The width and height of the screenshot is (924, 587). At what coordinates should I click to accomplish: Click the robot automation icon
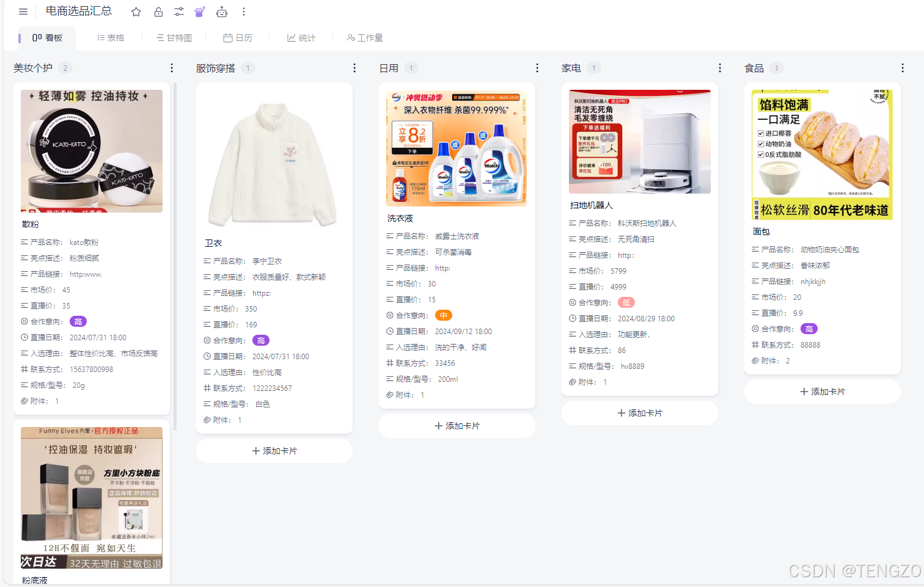click(222, 12)
